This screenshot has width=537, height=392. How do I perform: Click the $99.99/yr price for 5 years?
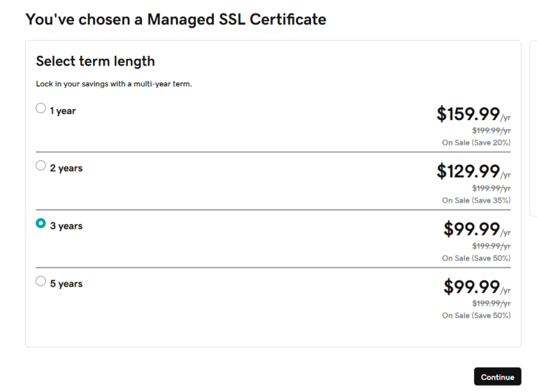tap(476, 286)
